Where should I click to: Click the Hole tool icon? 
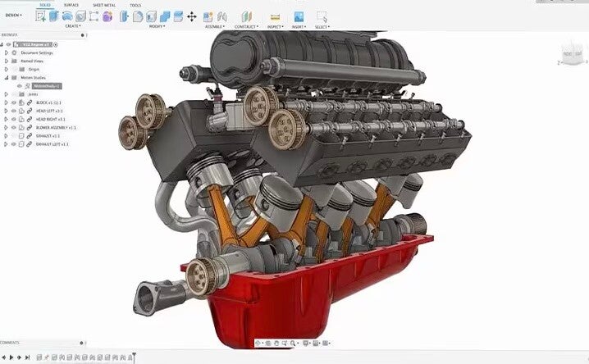pos(80,16)
